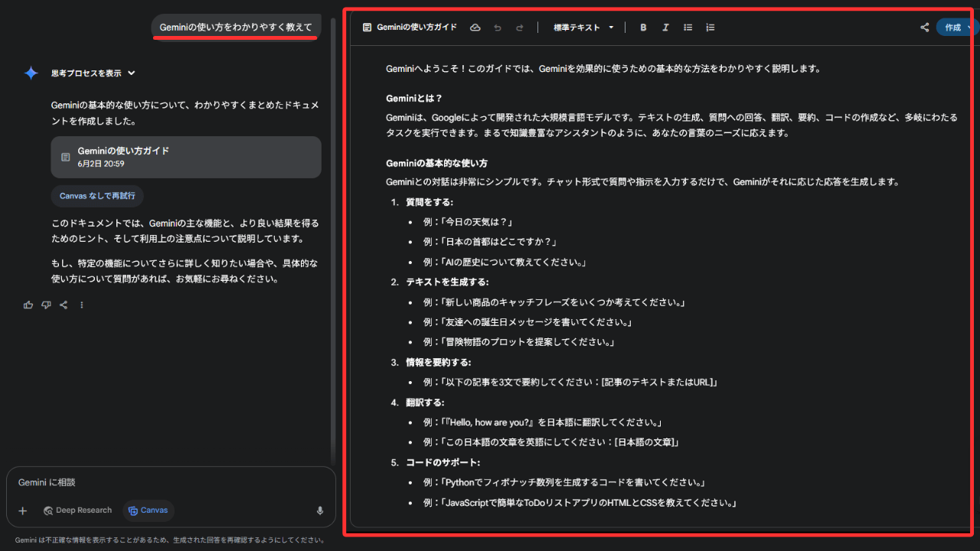
Task: Click the example 「日本の首都はどこですか？」
Action: point(498,243)
